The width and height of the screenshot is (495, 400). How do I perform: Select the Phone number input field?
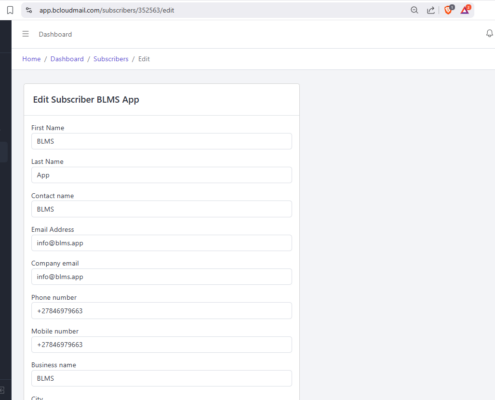pyautogui.click(x=162, y=311)
